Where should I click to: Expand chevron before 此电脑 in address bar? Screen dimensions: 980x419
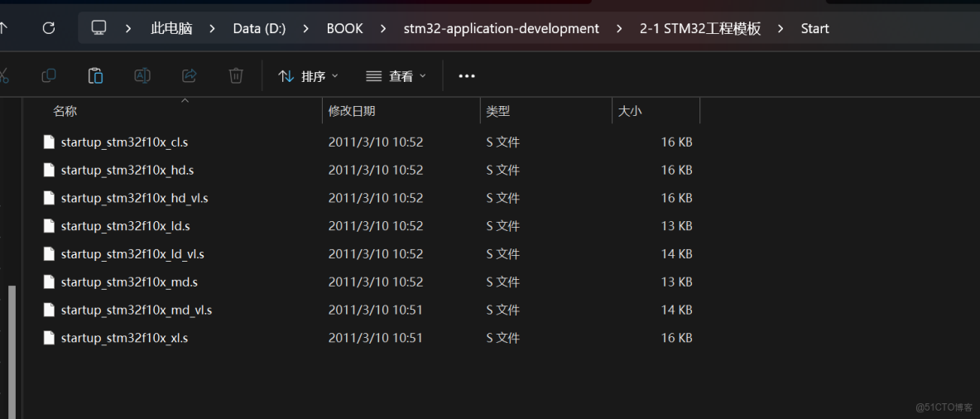[x=129, y=28]
